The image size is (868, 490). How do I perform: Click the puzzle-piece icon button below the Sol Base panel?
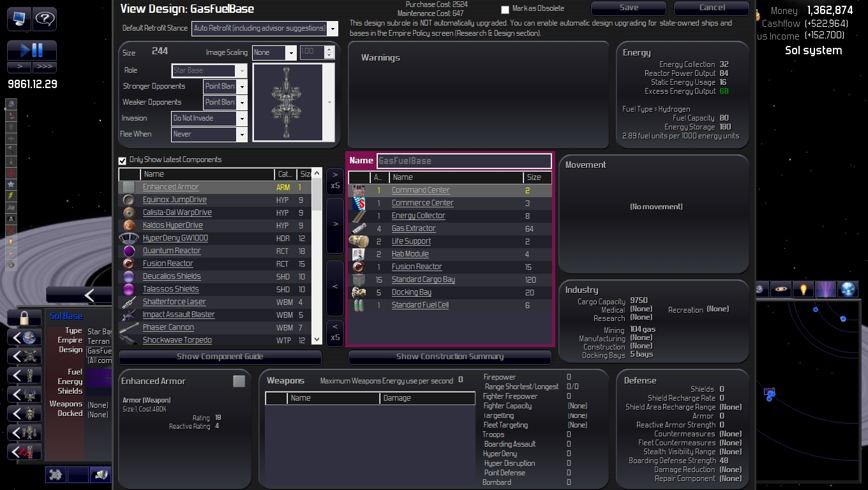(56, 474)
